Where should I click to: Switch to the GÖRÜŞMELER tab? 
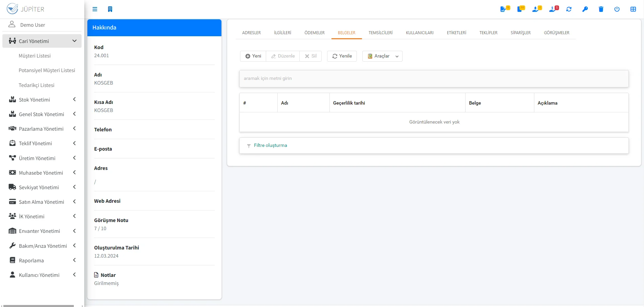(x=557, y=33)
